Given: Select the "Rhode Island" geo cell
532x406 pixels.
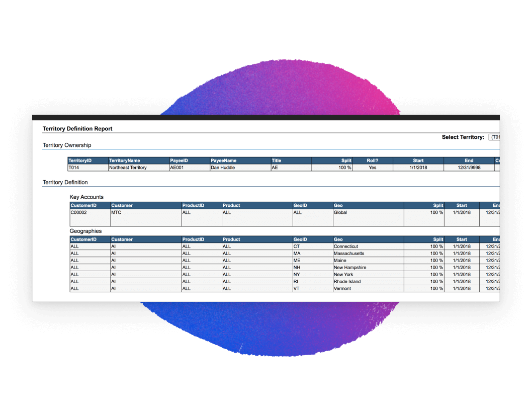Looking at the screenshot, I should tap(369, 281).
